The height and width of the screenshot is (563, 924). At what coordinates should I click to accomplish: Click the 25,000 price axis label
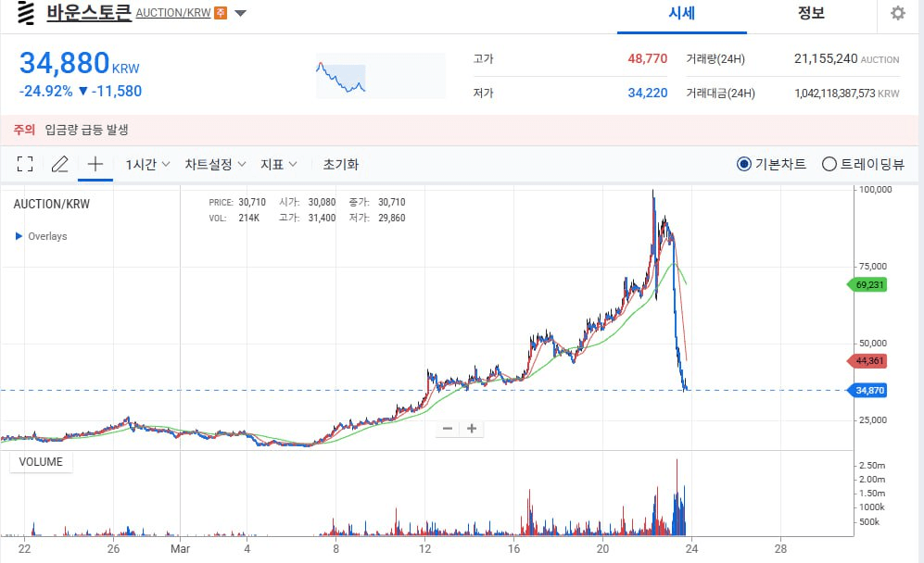coord(873,419)
